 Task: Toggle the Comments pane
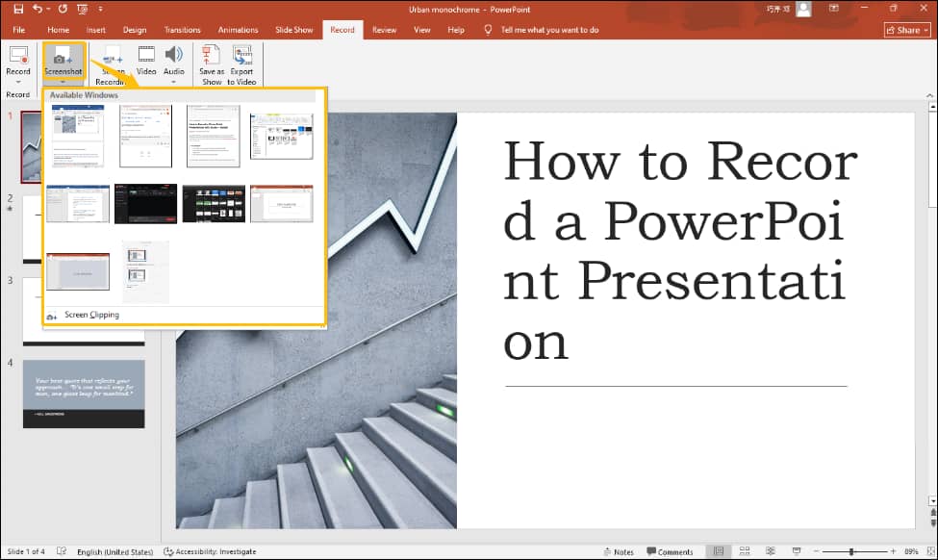point(672,551)
